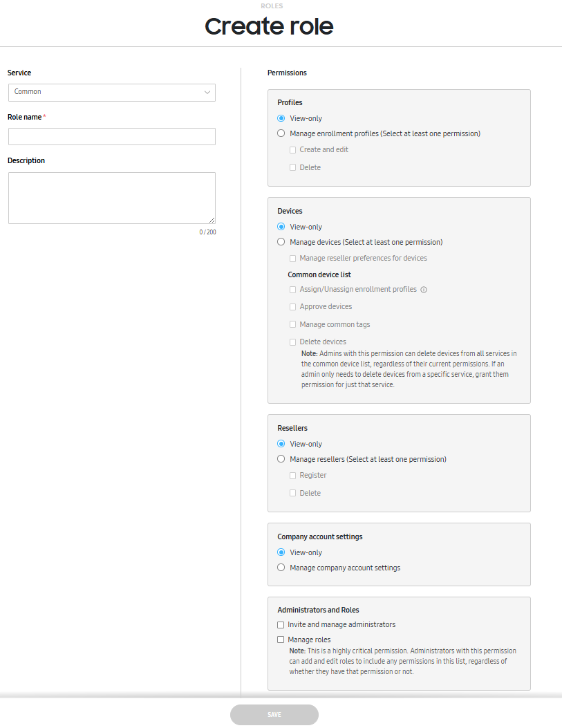The width and height of the screenshot is (562, 728).
Task: Click the chevron on the Common service selector
Action: point(207,92)
